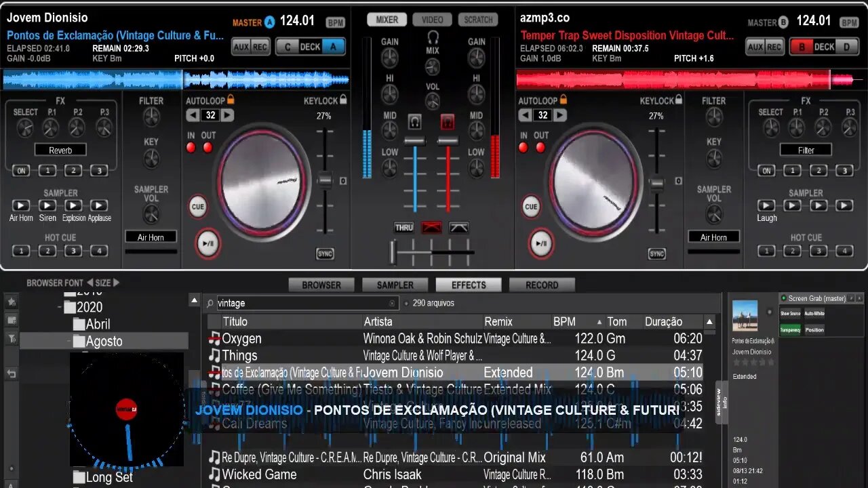Open left deck Air Horn sampler dropdown
The image size is (868, 488).
151,237
